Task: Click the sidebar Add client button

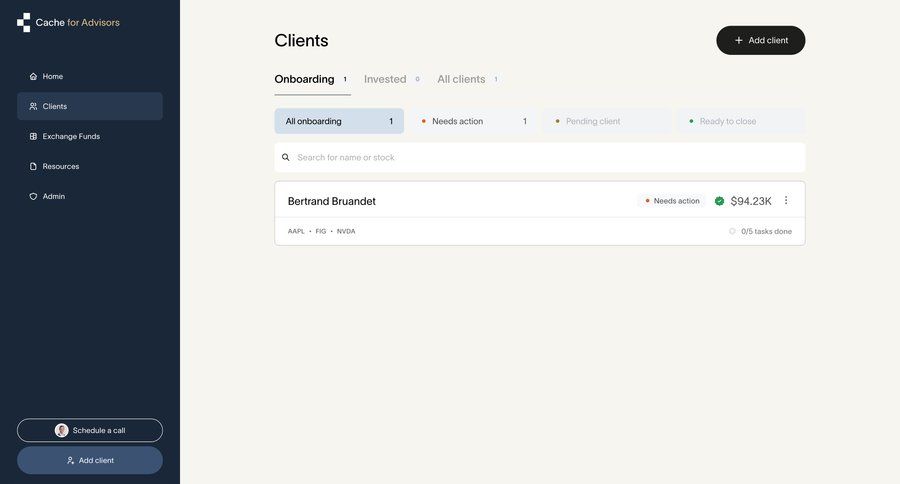Action: 90,460
